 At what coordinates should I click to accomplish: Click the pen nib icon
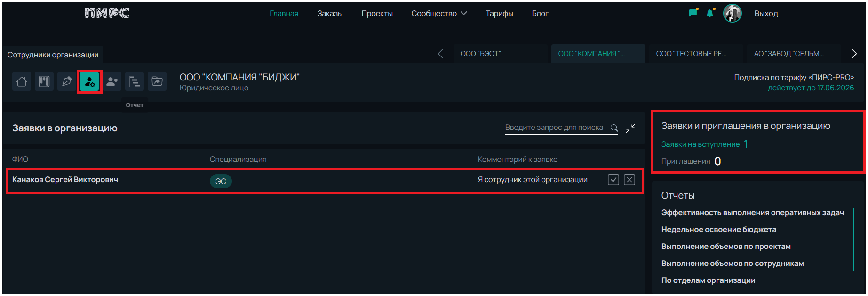[x=67, y=81]
